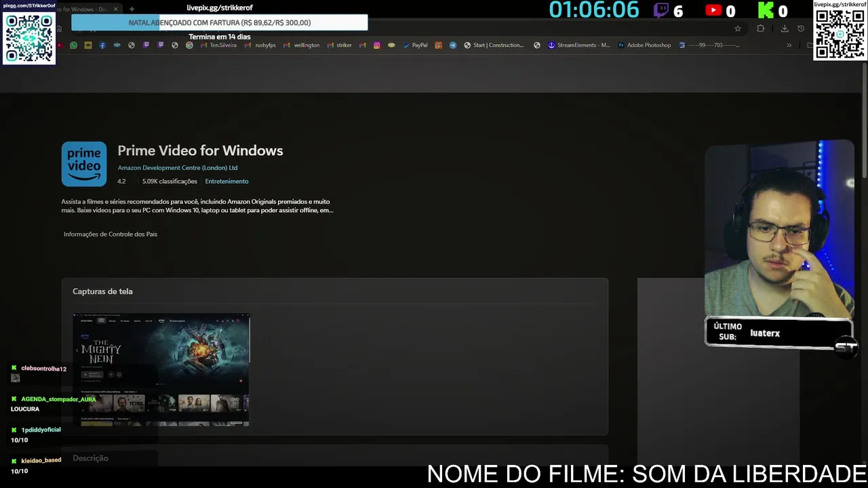Viewport: 868px width, 488px height.
Task: Click the 01:06:06 stream timer
Action: 594,10
